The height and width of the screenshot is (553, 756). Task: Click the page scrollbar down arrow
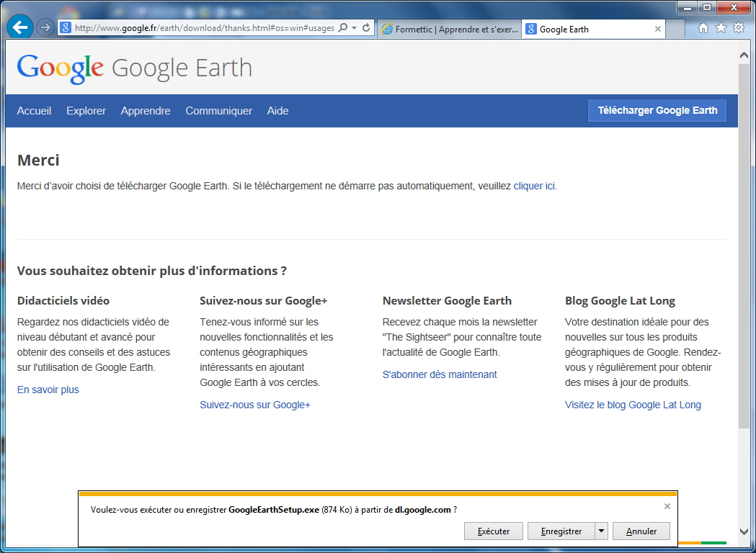(744, 531)
